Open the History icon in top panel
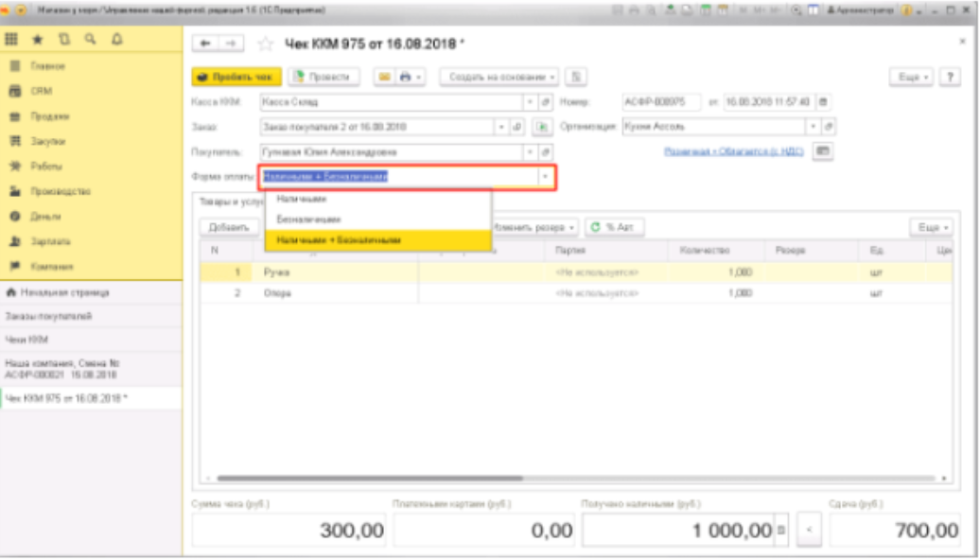Screen dimensions: 980x560 point(65,40)
